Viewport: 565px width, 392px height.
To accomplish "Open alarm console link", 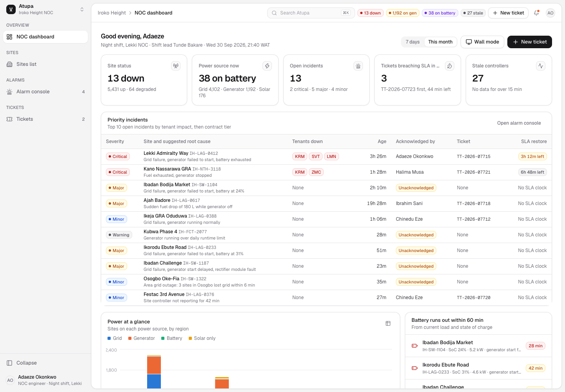I will [x=519, y=123].
